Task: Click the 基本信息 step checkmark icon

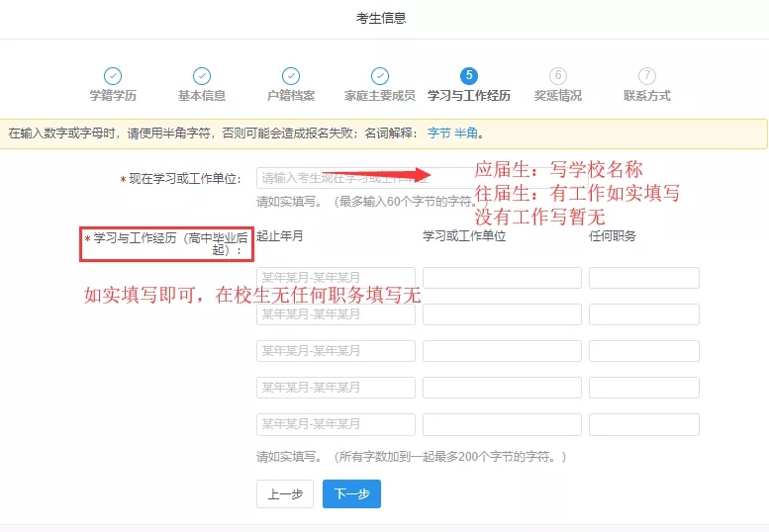Action: pos(202,76)
